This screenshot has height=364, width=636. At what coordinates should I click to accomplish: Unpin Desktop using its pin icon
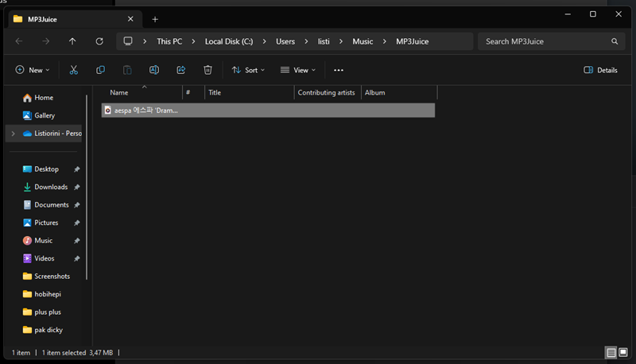tap(76, 169)
